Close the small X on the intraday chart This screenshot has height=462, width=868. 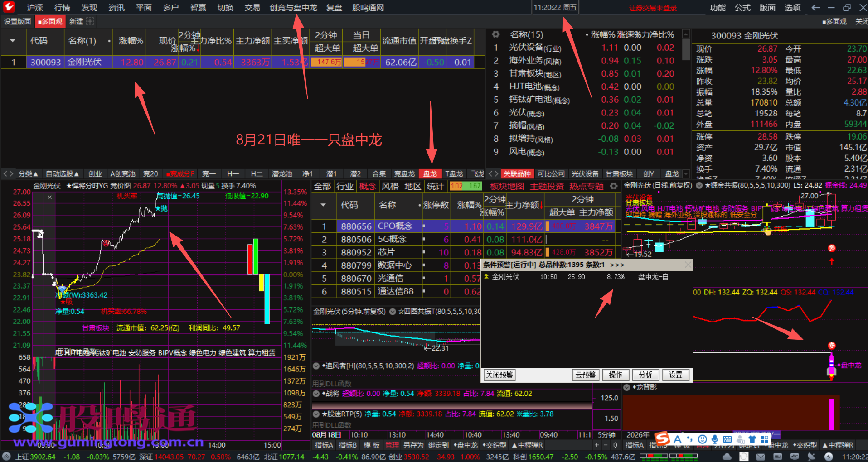50,197
